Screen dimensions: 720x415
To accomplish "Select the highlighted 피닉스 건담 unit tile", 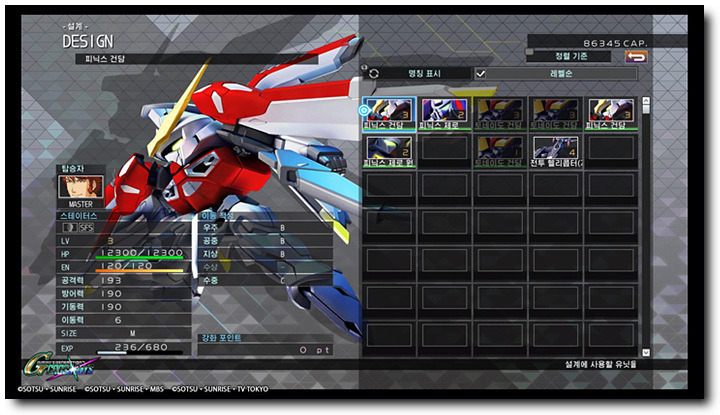I will pos(389,114).
